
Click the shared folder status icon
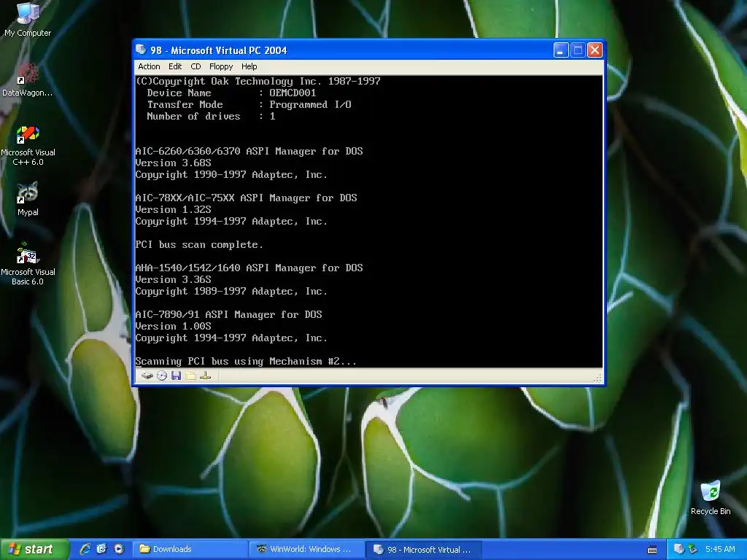click(x=190, y=376)
